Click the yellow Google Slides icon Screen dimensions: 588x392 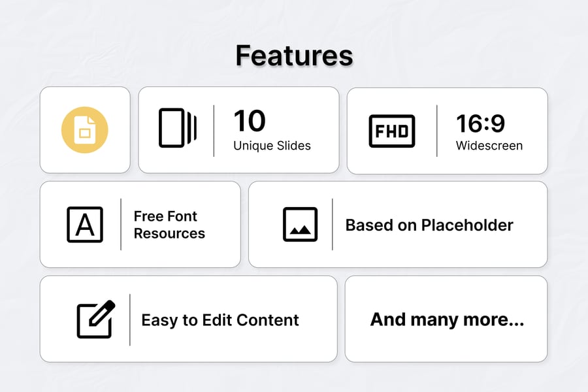[x=85, y=130]
